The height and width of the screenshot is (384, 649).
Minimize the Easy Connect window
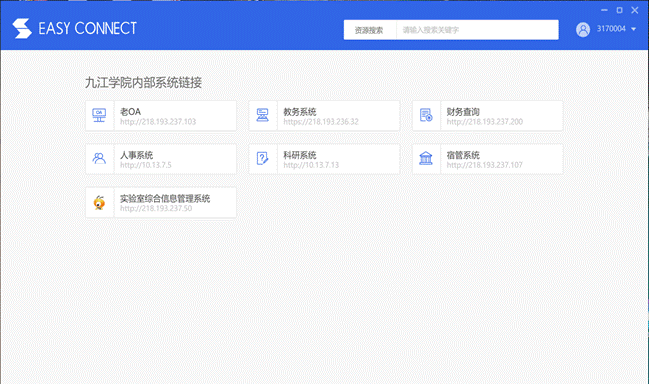[604, 10]
